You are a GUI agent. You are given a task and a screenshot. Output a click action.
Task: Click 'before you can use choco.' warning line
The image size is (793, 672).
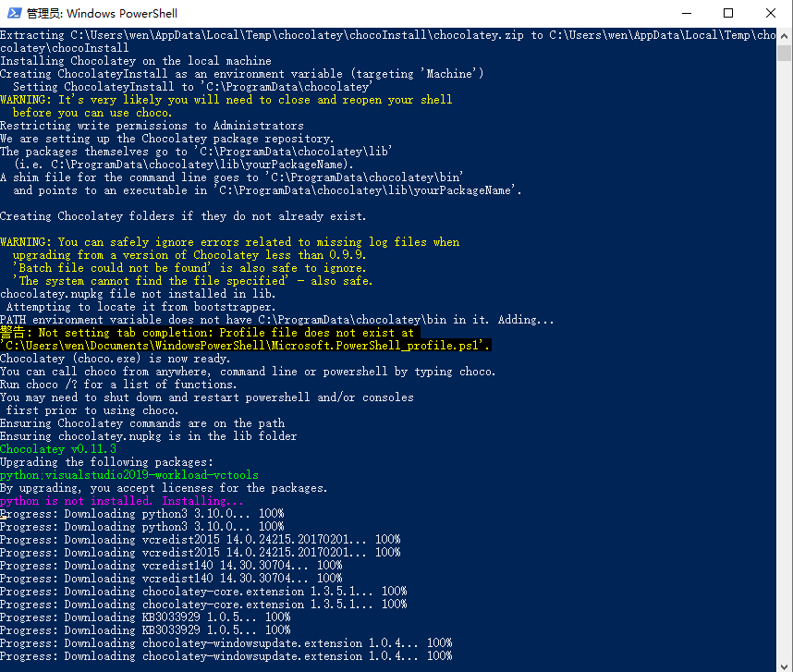click(92, 113)
